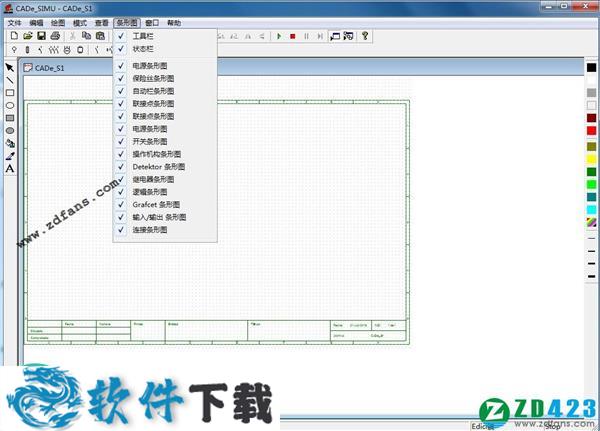Pick the dark red color swatch
The image size is (600, 431).
click(592, 118)
